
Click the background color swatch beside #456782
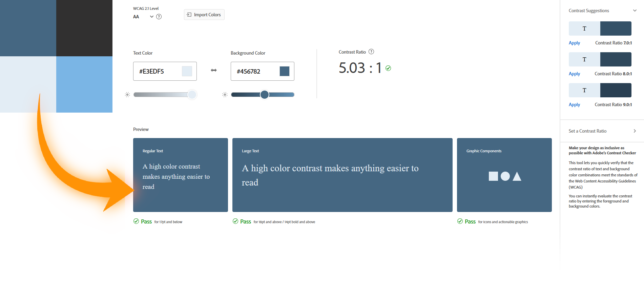click(285, 71)
